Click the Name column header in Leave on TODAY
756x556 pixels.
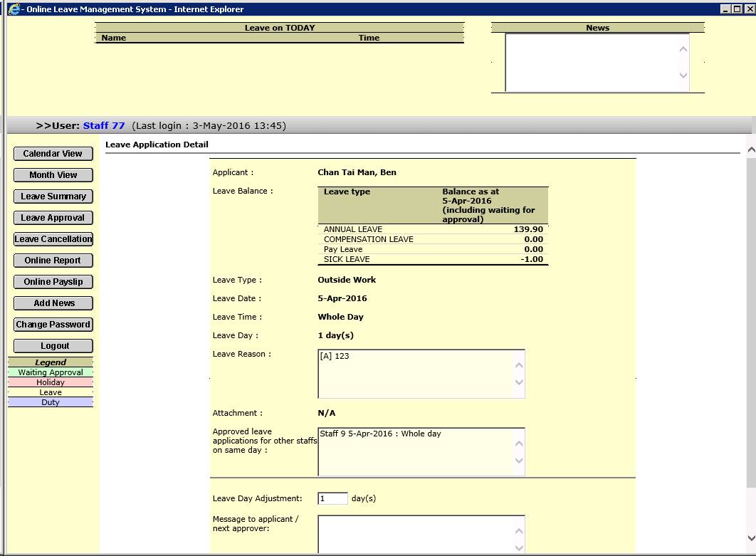(x=114, y=38)
